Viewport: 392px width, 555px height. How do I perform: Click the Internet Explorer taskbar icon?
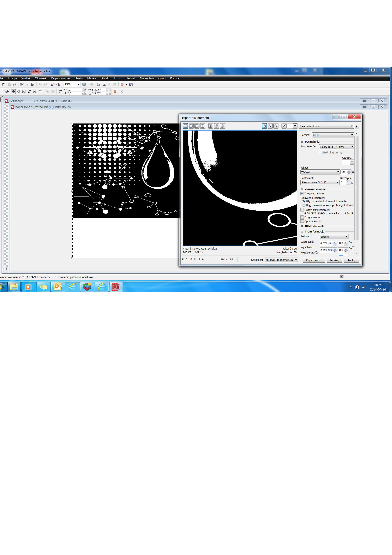coord(73,287)
